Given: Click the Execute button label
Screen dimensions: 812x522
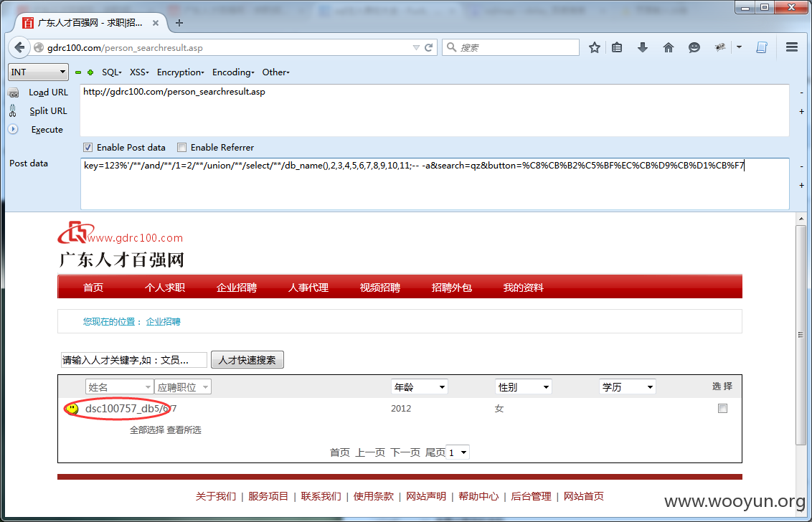Looking at the screenshot, I should 47,130.
